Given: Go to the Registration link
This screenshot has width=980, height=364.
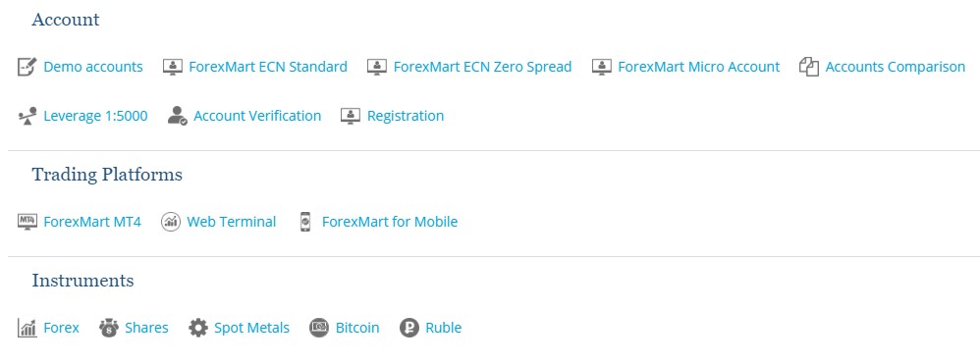Looking at the screenshot, I should click(x=406, y=116).
